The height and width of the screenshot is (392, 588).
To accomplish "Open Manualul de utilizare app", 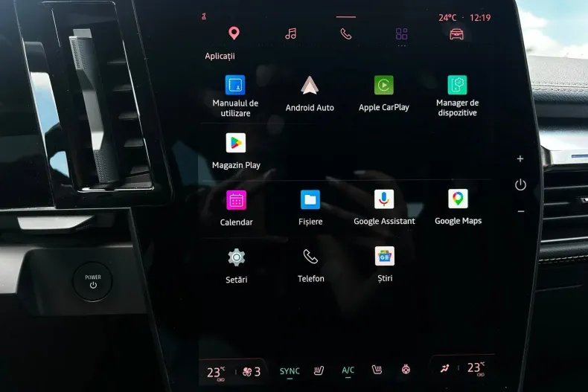I will pyautogui.click(x=235, y=96).
